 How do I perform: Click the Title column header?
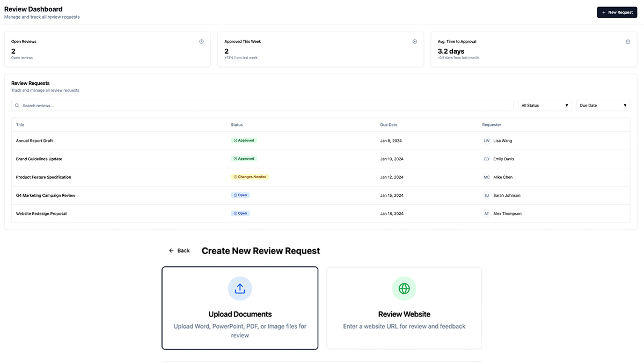coord(20,125)
